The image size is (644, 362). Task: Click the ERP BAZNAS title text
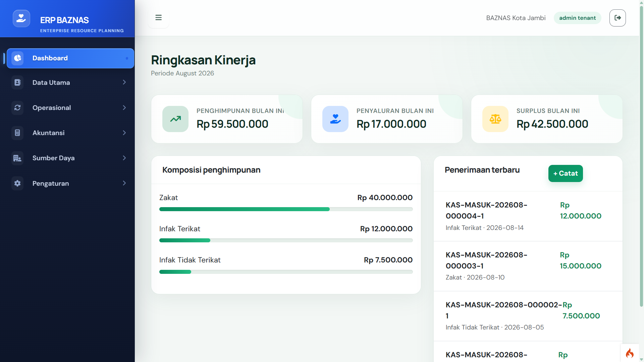tap(64, 20)
